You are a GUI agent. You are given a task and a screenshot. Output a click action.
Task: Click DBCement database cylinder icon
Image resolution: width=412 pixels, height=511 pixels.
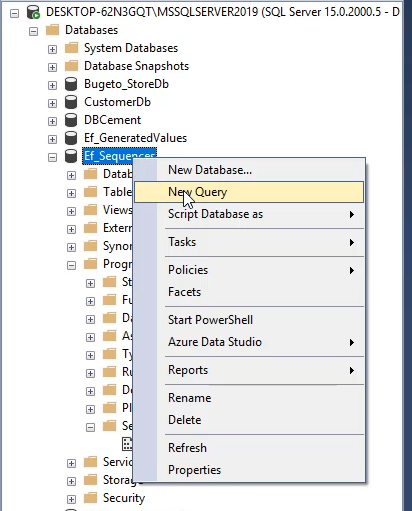71,120
